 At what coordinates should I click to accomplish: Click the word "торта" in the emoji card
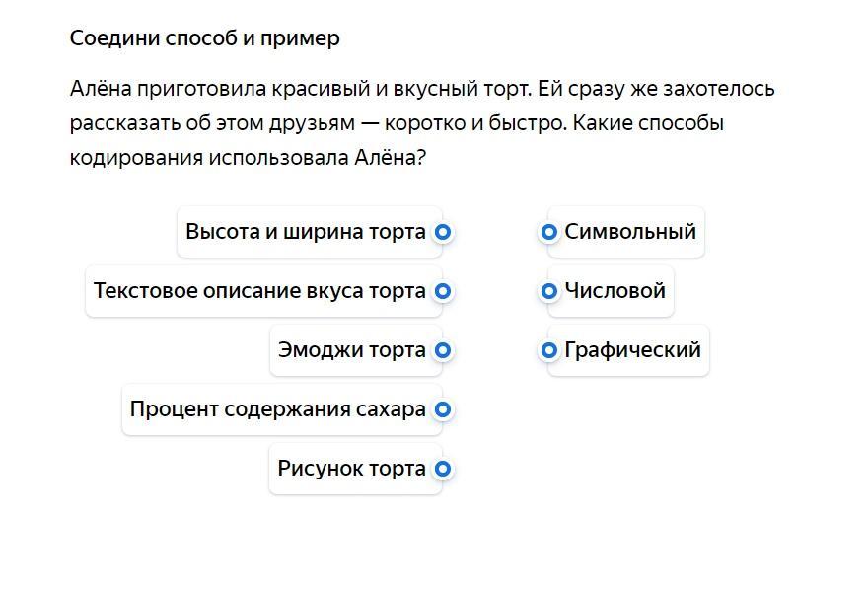pyautogui.click(x=398, y=350)
